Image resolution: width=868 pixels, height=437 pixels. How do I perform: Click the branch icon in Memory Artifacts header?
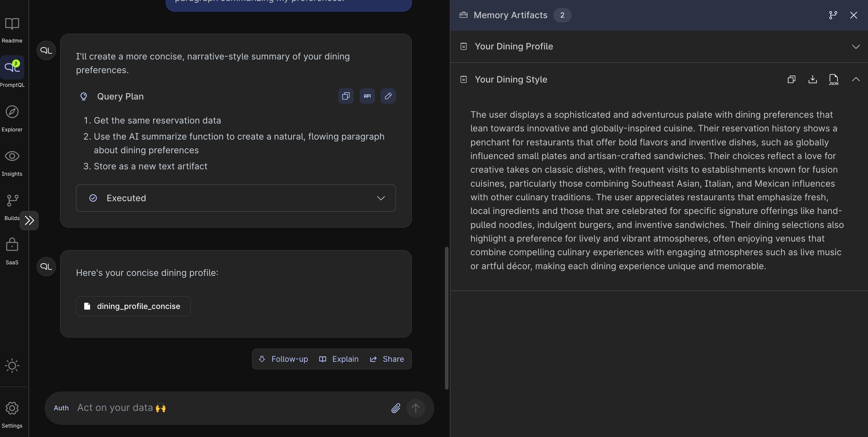[833, 15]
